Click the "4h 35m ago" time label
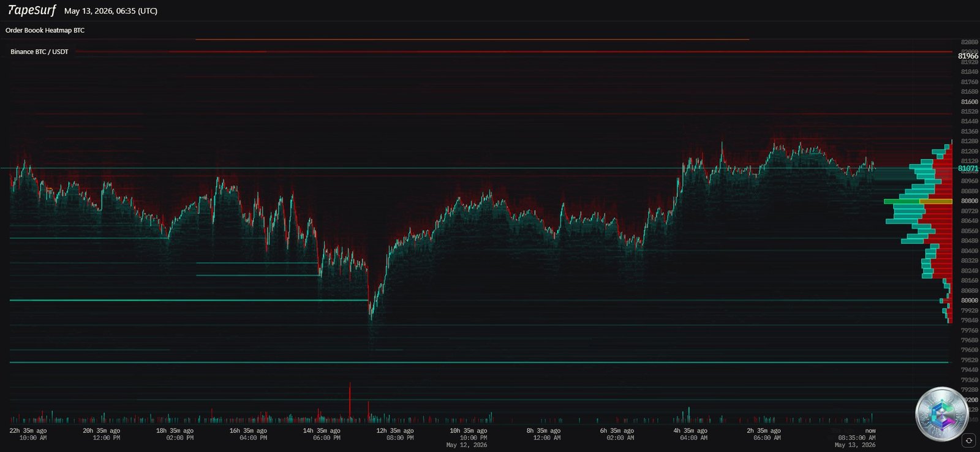 pos(690,431)
